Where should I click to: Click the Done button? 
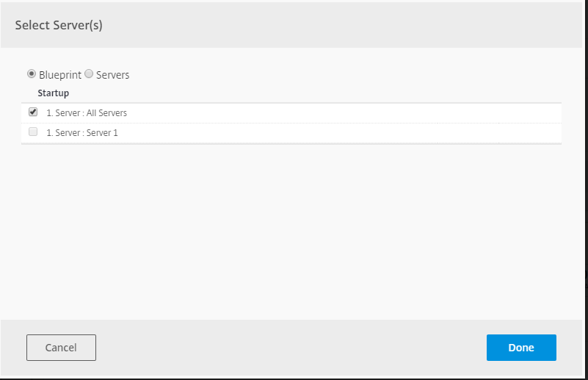521,348
